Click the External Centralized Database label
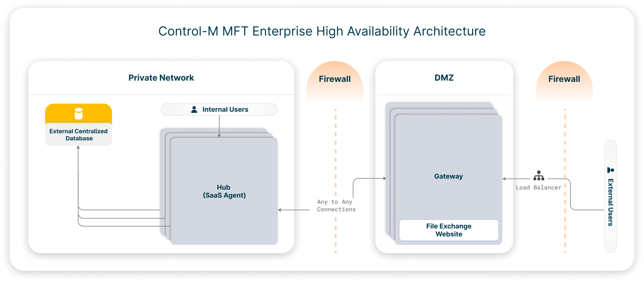This screenshot has width=644, height=282. [x=79, y=135]
